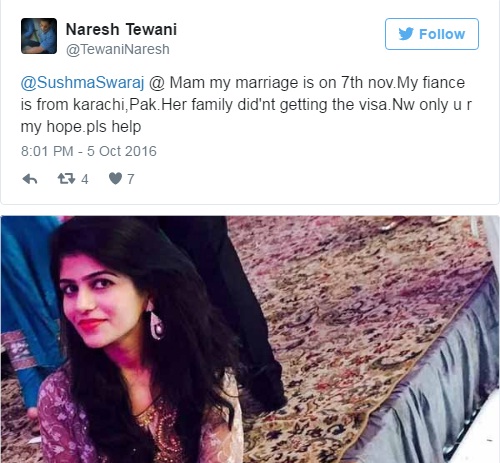
Task: Click the Twitter bird icon in Follow
Action: [406, 34]
